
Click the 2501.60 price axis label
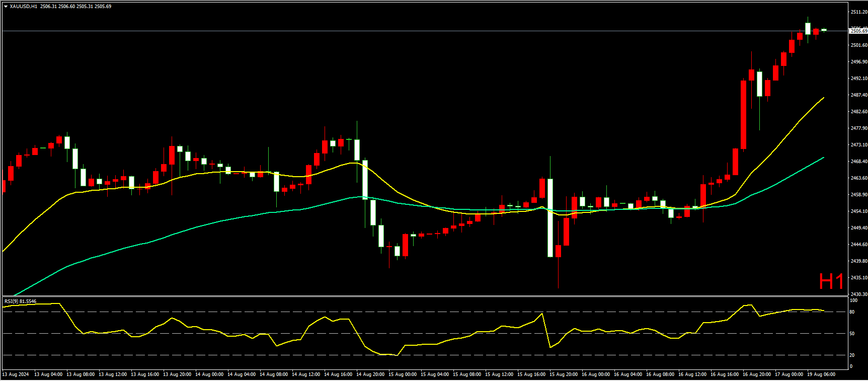coord(859,45)
